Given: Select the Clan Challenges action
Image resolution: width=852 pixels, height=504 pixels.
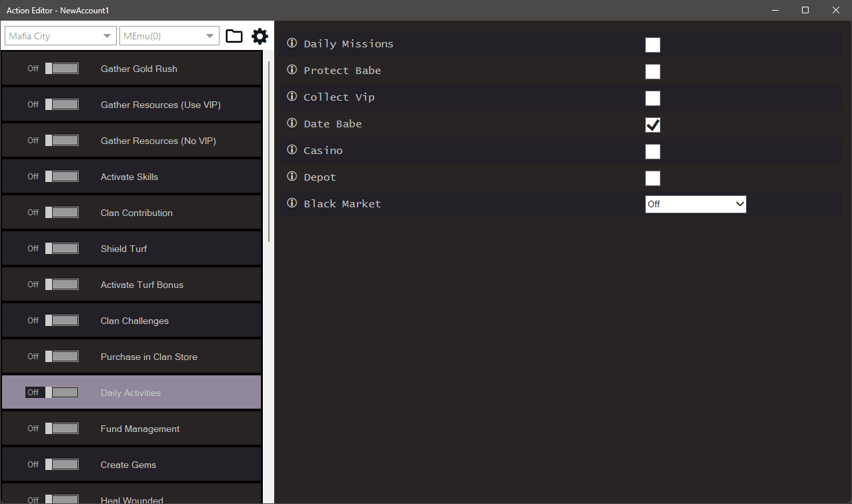Looking at the screenshot, I should (x=131, y=321).
